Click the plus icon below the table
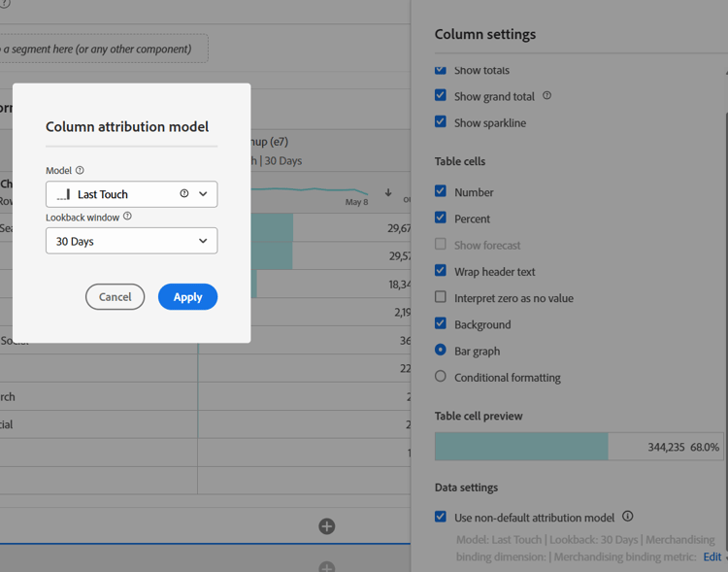This screenshot has height=572, width=728. pos(327,526)
